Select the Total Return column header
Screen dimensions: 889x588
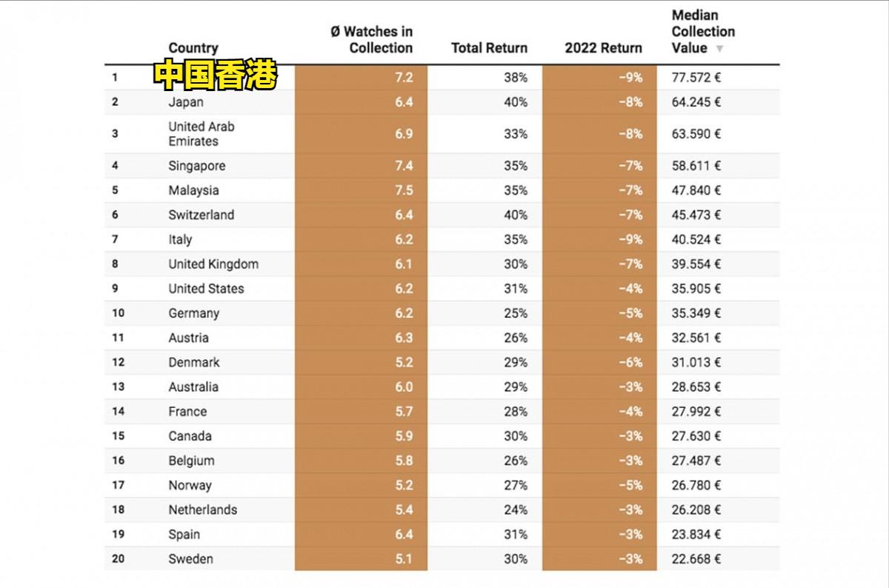(x=489, y=48)
